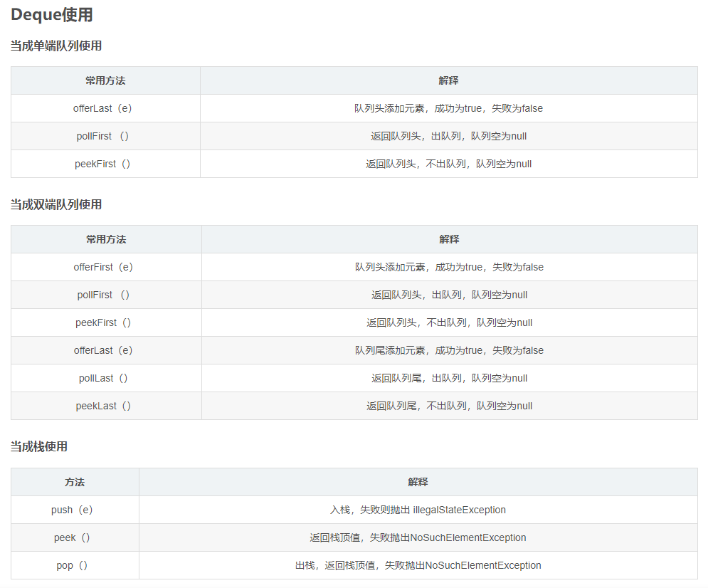Click "常用方法" header in the 双端队列 table
Image resolution: width=708 pixels, height=588 pixels.
point(106,239)
